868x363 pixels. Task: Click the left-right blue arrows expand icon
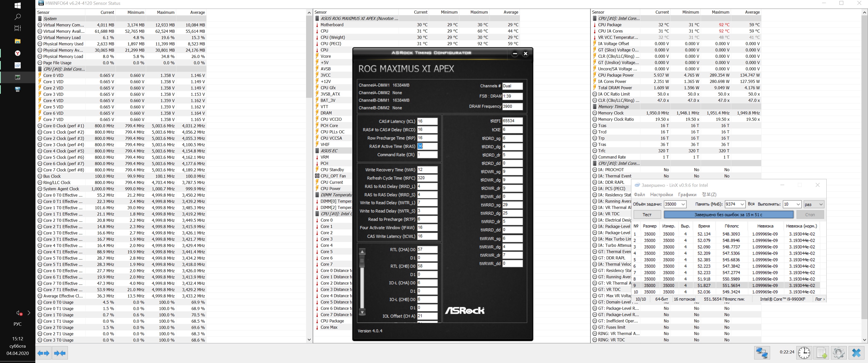(43, 353)
